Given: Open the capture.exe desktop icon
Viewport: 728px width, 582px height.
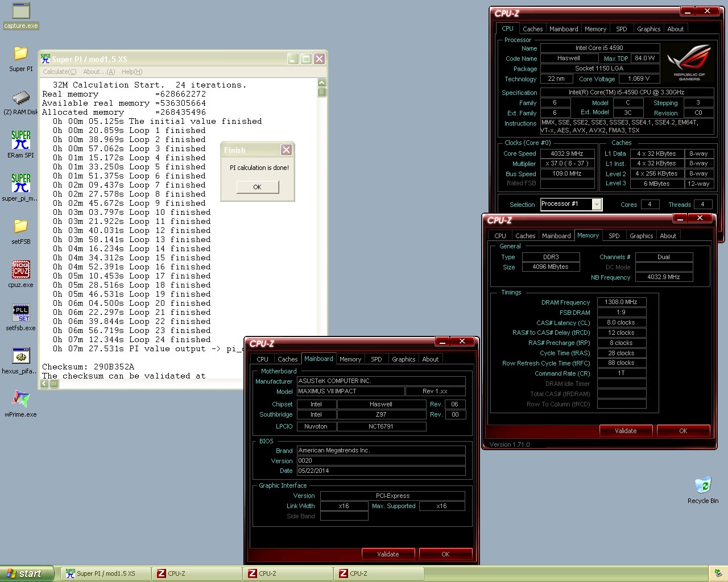Looking at the screenshot, I should pyautogui.click(x=21, y=16).
